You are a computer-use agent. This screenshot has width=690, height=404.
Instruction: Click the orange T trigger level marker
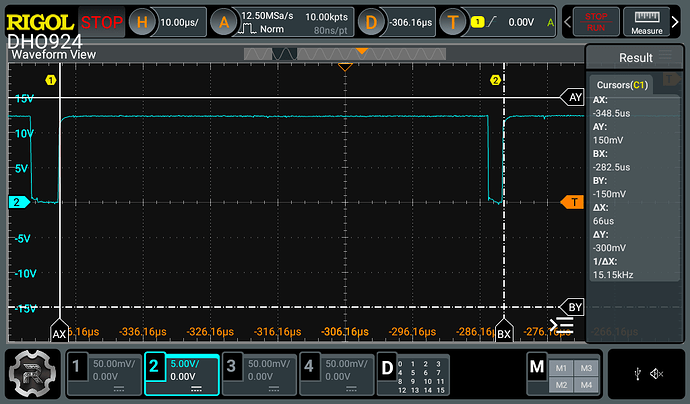[573, 203]
